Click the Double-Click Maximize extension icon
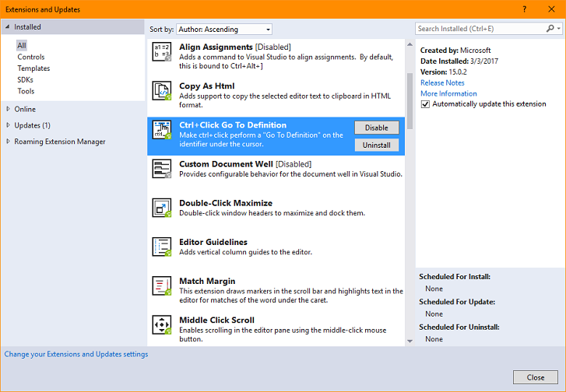566x392 pixels. [162, 208]
